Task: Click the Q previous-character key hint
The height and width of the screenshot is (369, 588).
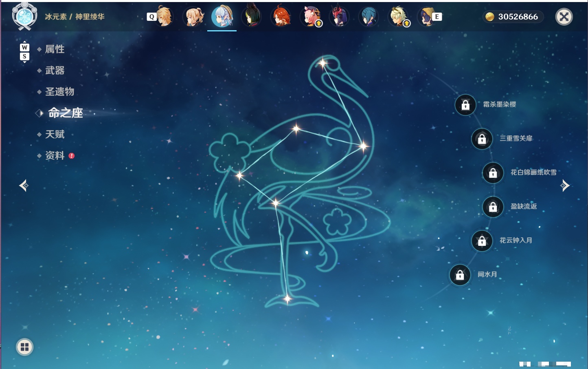Action: (x=151, y=17)
